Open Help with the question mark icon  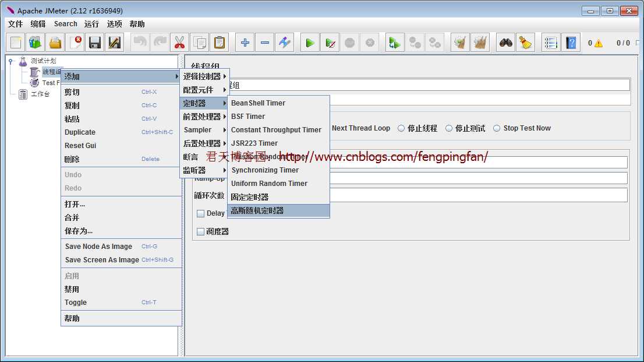pyautogui.click(x=571, y=43)
